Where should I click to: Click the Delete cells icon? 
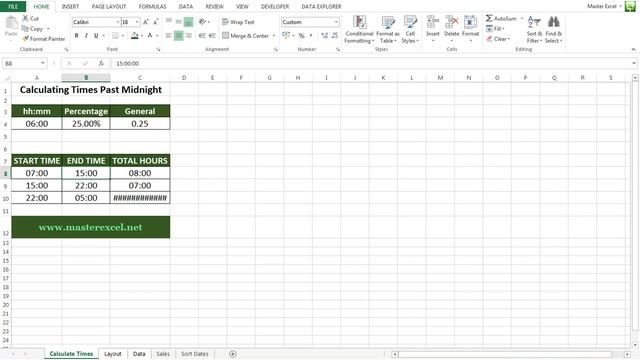point(451,22)
